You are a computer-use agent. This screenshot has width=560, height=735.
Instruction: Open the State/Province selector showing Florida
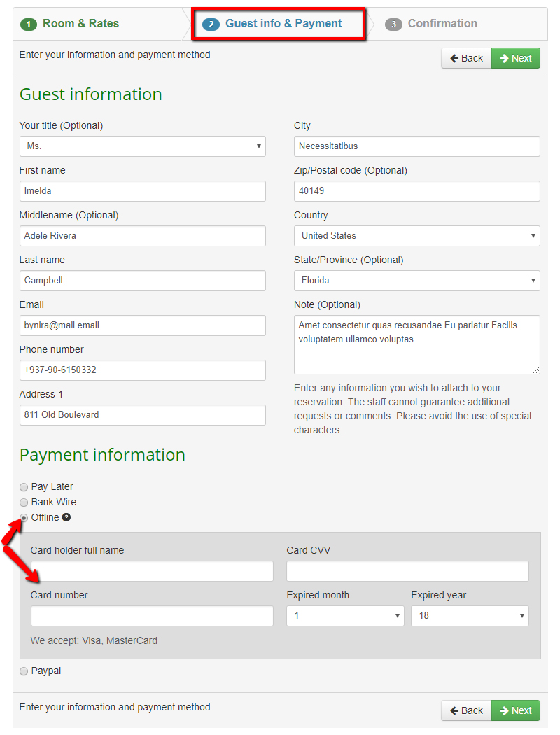click(416, 281)
